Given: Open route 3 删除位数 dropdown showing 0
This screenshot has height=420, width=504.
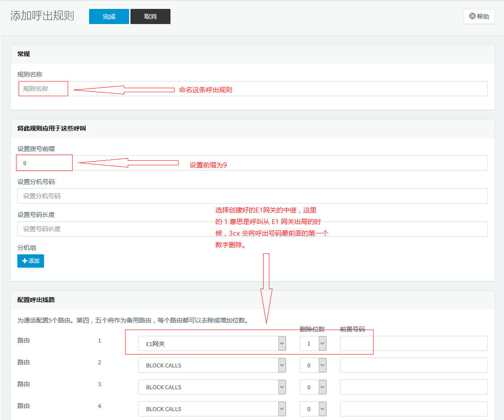Looking at the screenshot, I should [313, 387].
